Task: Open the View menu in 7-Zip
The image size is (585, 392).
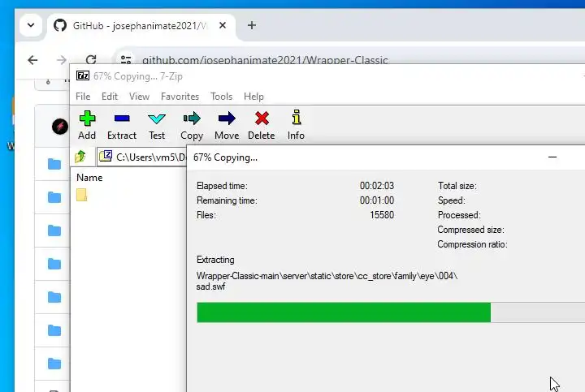Action: tap(139, 97)
